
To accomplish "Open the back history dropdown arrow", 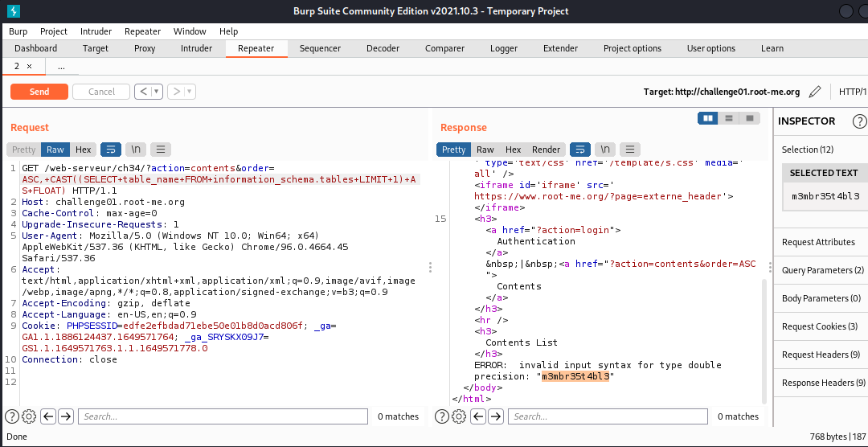I will pyautogui.click(x=157, y=92).
